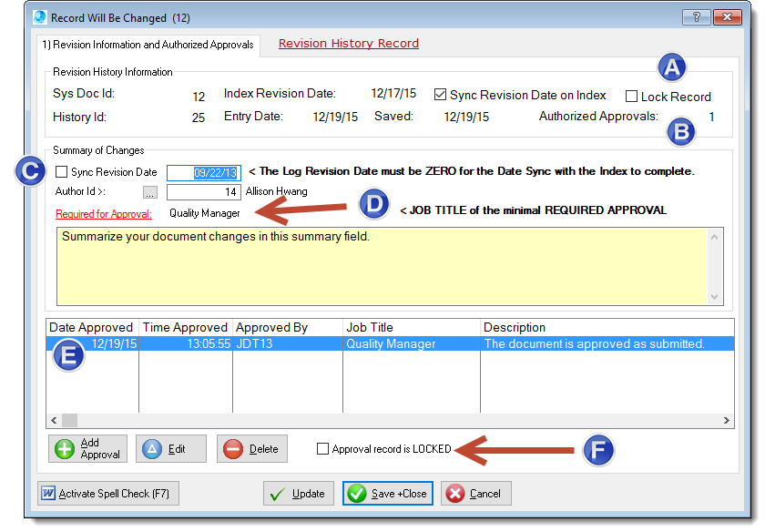Check Approval record is LOCKED

point(322,449)
